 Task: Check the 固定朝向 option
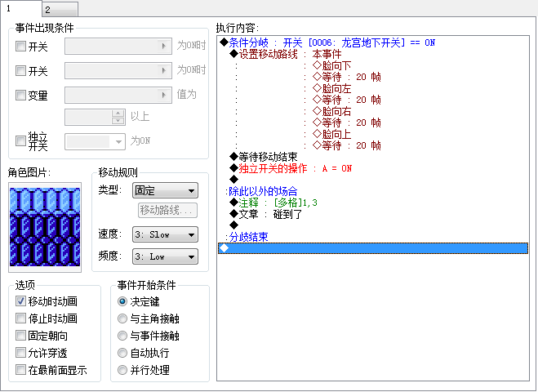[20, 336]
